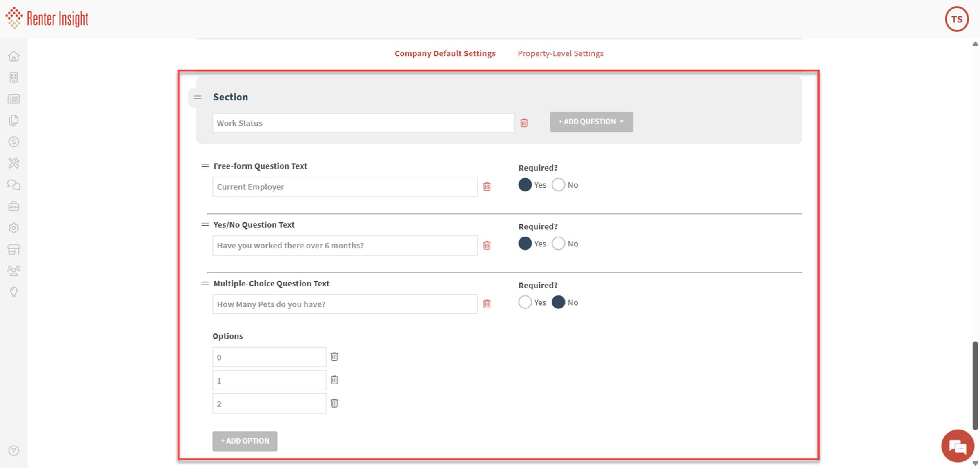This screenshot has width=980, height=468.
Task: Click the Renter Insight logo
Action: point(47,18)
